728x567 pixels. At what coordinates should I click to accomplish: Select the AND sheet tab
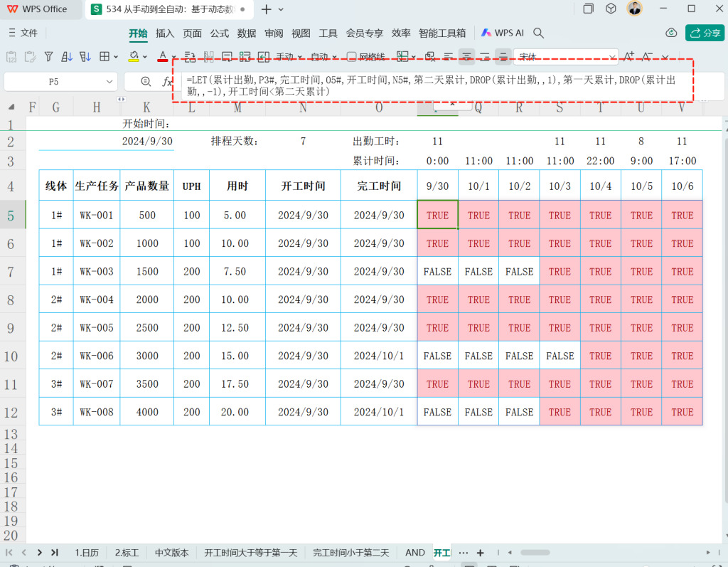tap(415, 553)
